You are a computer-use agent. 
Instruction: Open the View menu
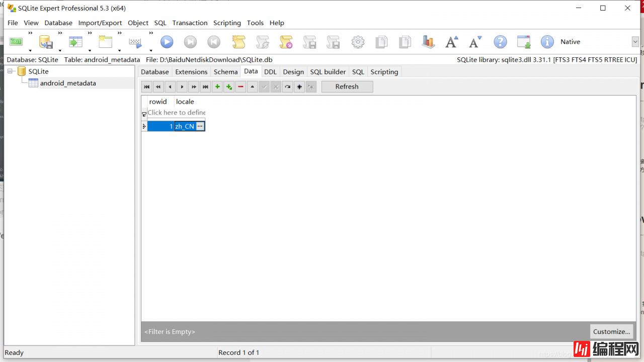tap(31, 23)
